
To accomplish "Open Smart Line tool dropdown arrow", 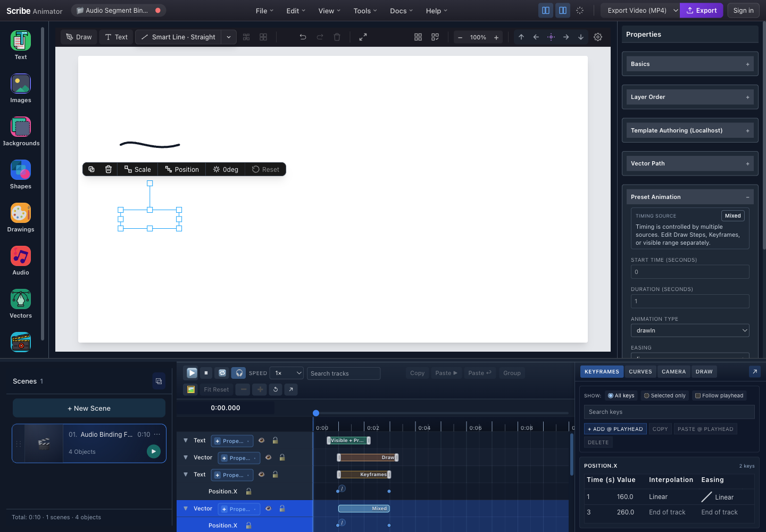I will click(x=229, y=37).
